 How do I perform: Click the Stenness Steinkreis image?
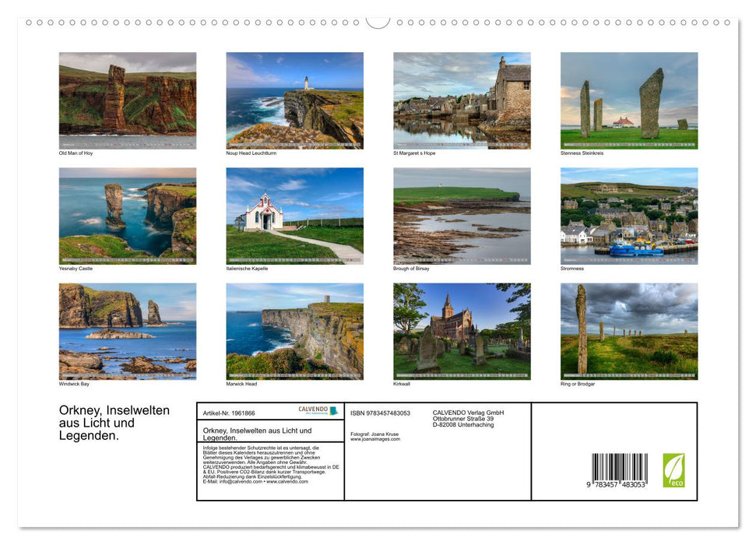628,98
